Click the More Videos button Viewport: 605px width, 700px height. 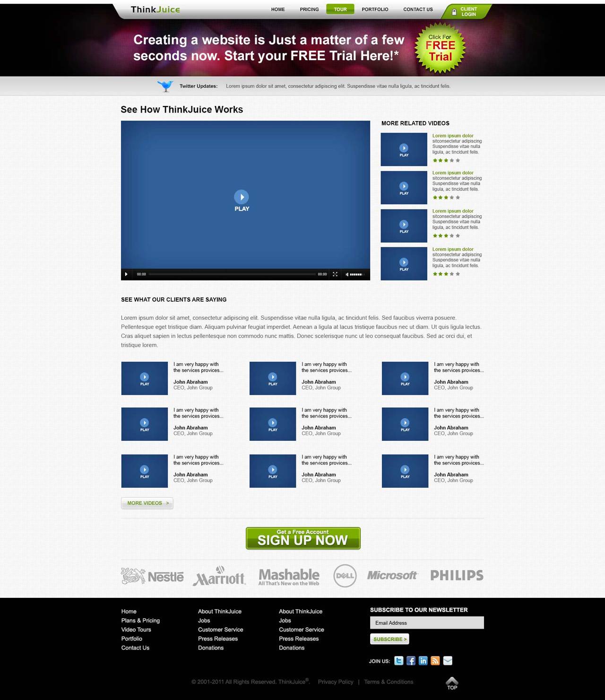147,503
